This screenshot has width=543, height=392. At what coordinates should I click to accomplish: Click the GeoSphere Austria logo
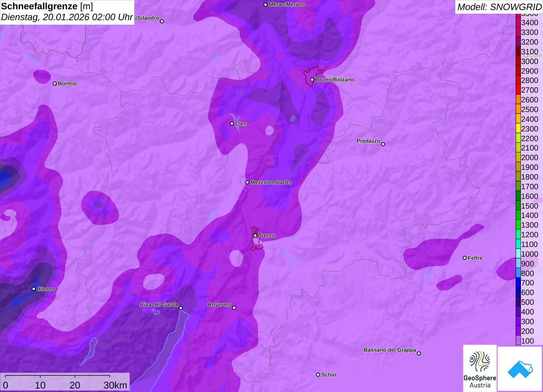[x=480, y=368]
